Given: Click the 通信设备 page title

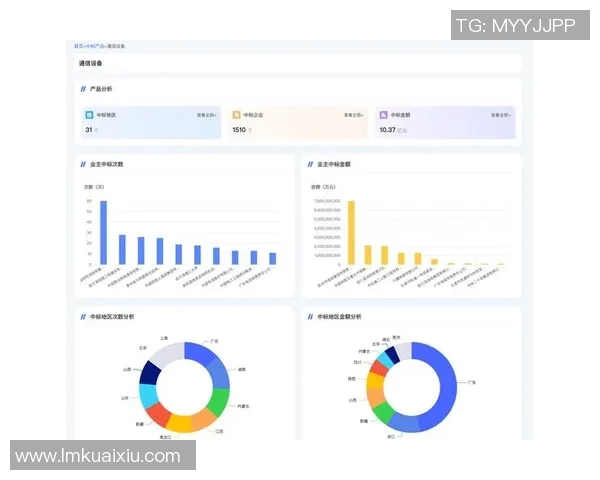Looking at the screenshot, I should pos(91,64).
